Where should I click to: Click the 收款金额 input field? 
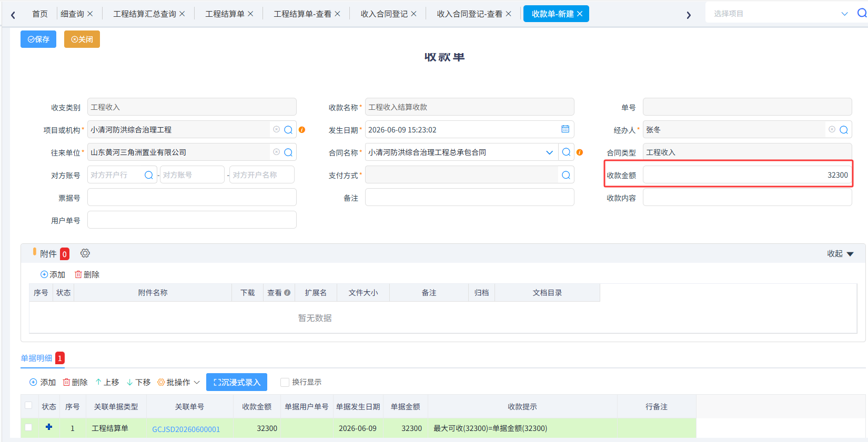pos(747,175)
